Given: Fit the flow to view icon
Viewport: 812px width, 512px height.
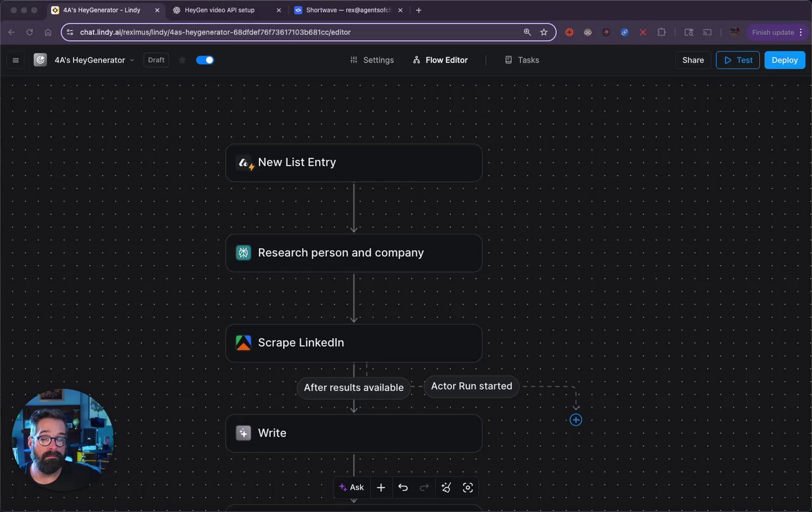Looking at the screenshot, I should 468,487.
